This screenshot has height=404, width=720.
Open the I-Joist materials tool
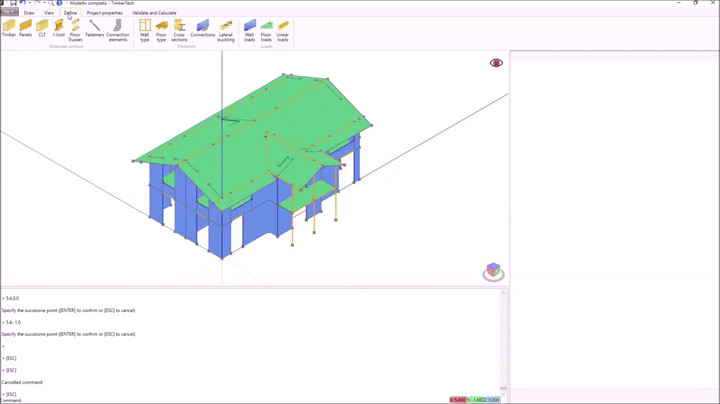point(58,29)
